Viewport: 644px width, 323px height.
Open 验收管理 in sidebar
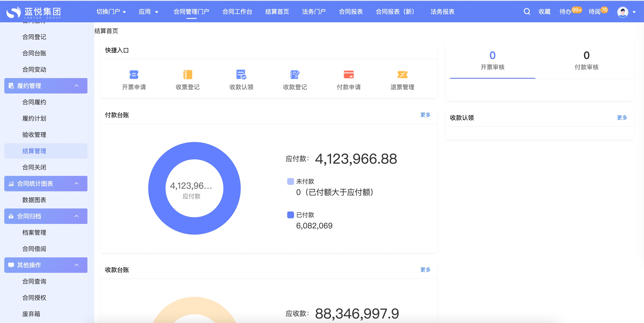pos(34,135)
